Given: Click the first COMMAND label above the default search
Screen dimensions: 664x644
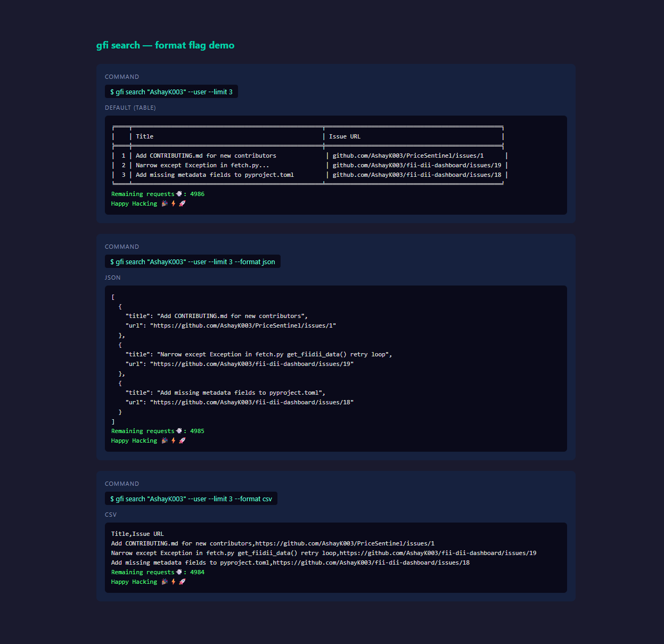Looking at the screenshot, I should click(122, 77).
